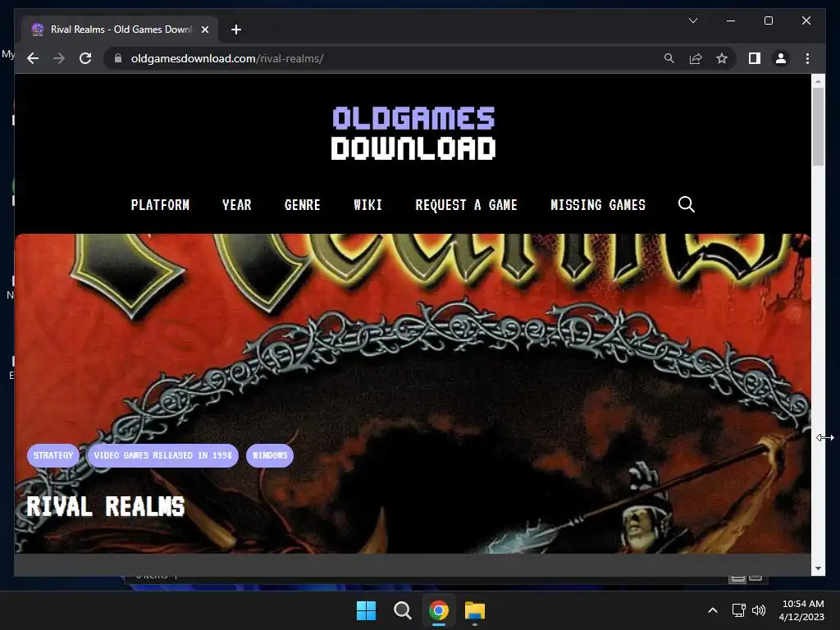Image resolution: width=840 pixels, height=630 pixels.
Task: Click the page scroll down arrow
Action: tap(818, 568)
